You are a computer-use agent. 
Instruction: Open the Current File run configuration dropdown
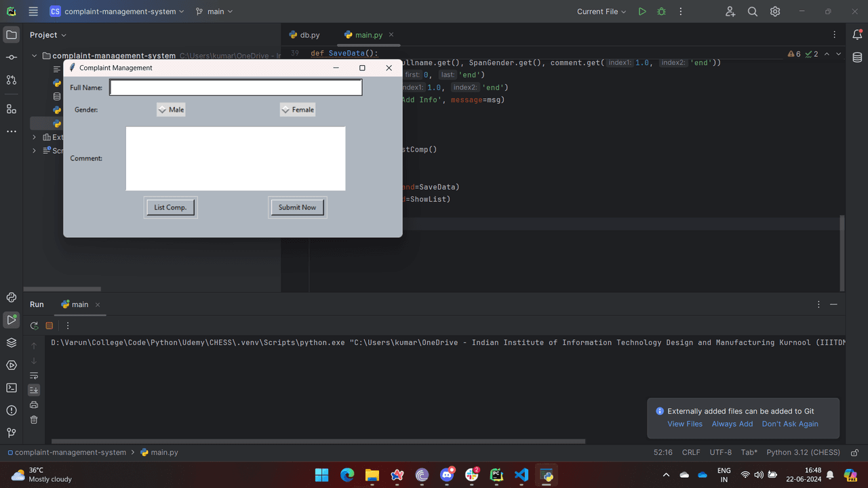[x=601, y=12]
